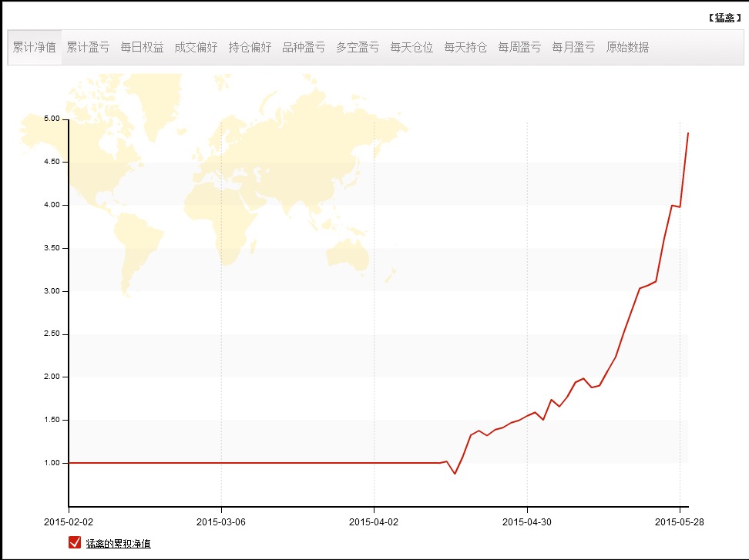Click the red line's lowest dip point
This screenshot has height=560, width=749.
(x=455, y=474)
